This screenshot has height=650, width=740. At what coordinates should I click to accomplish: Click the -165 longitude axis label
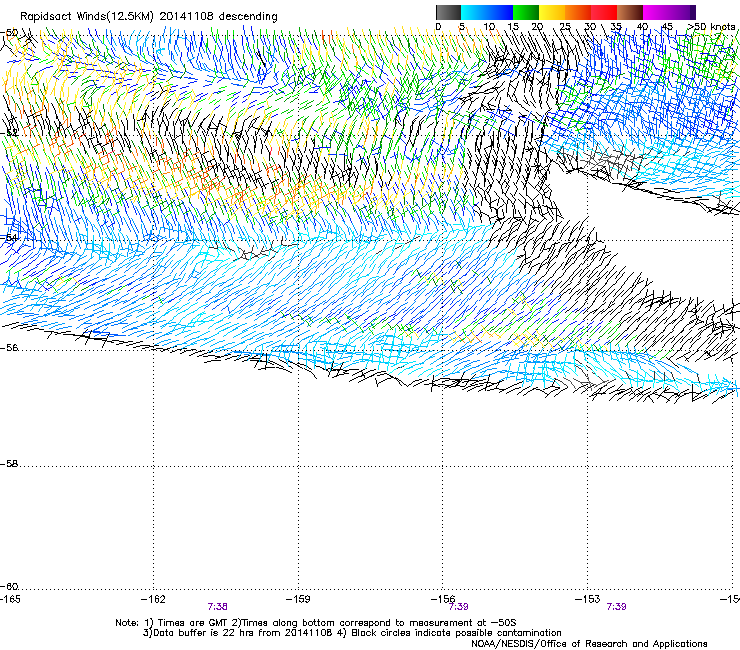(10, 599)
